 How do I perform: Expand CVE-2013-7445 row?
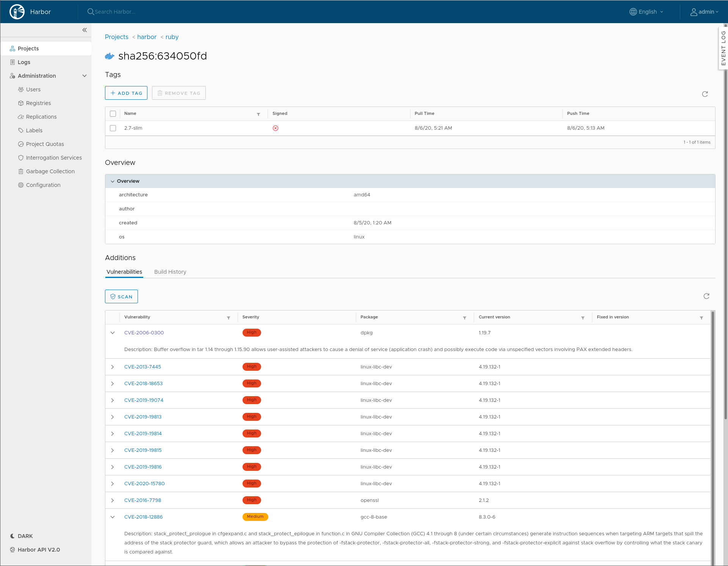point(113,367)
